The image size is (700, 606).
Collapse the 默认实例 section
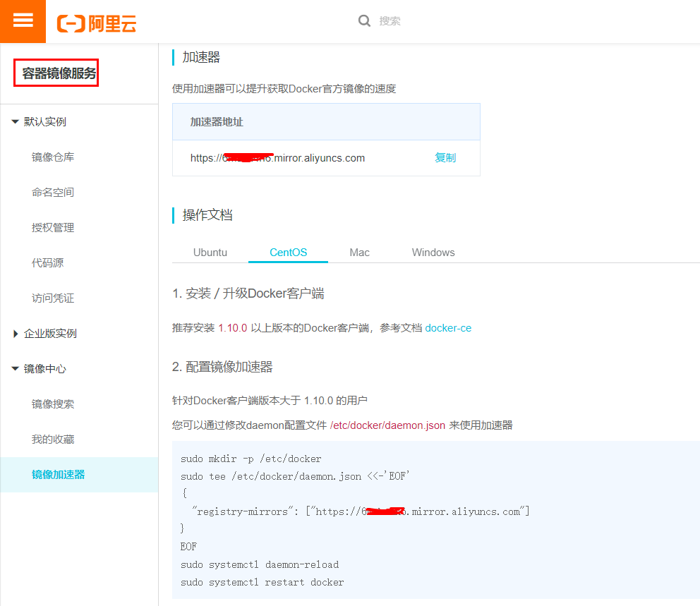tap(16, 122)
